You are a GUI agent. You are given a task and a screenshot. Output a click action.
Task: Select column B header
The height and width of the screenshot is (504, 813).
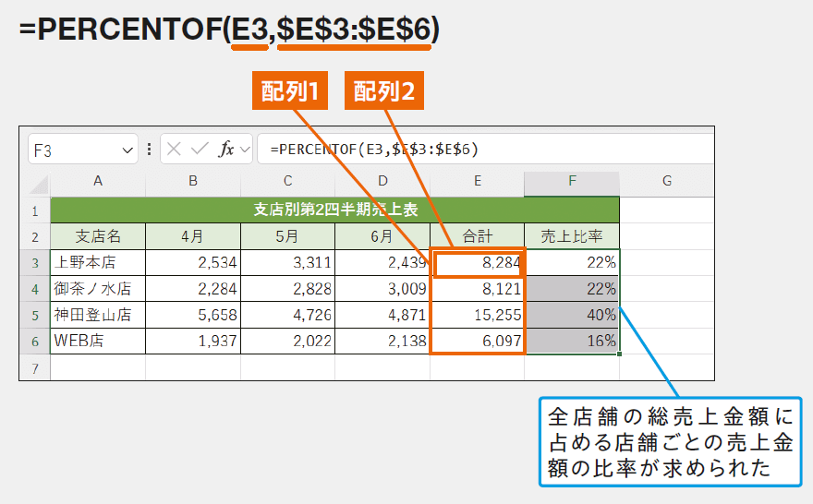(193, 181)
